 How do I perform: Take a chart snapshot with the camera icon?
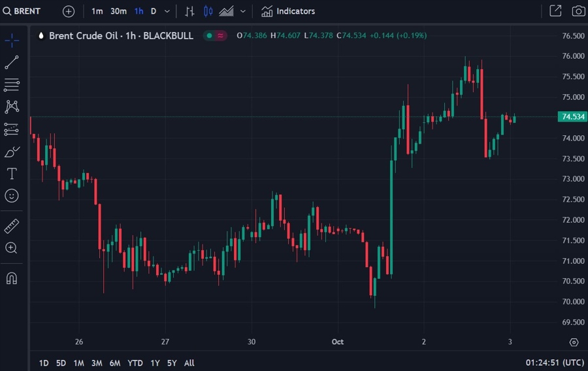pos(579,11)
